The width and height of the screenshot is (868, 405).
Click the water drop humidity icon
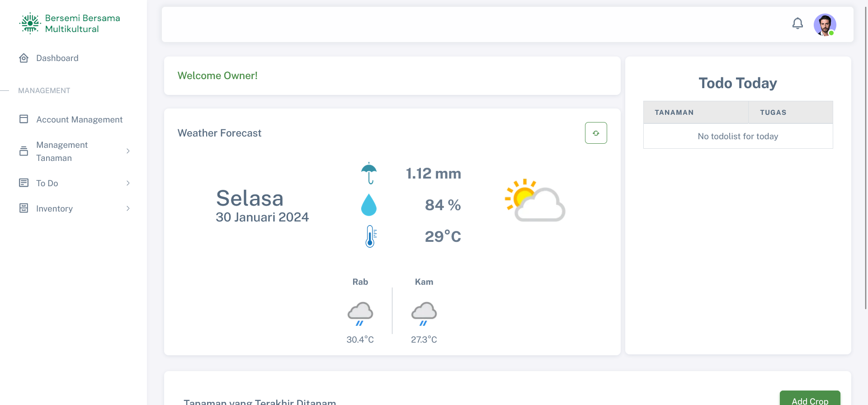click(x=369, y=205)
